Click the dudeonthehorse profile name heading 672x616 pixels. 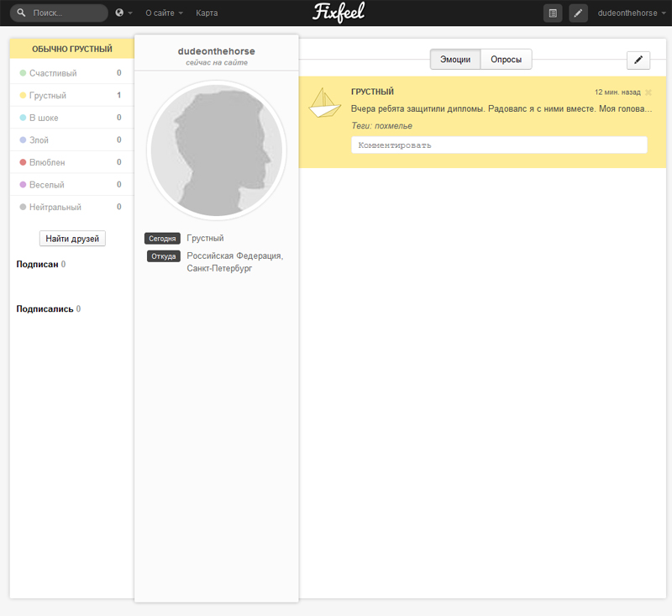217,51
